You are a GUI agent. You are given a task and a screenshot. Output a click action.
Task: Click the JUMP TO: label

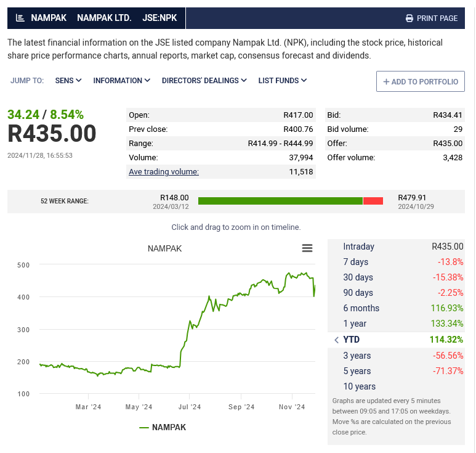27,81
